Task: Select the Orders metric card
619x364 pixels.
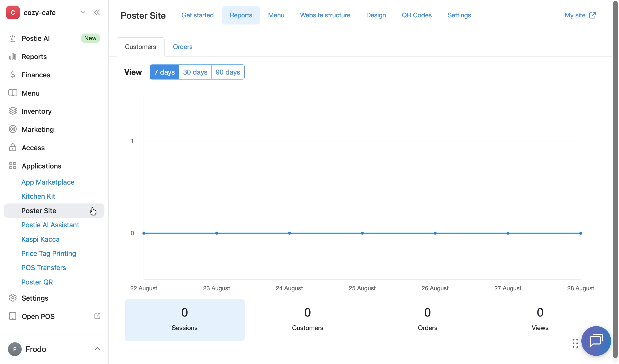Action: coord(427,320)
